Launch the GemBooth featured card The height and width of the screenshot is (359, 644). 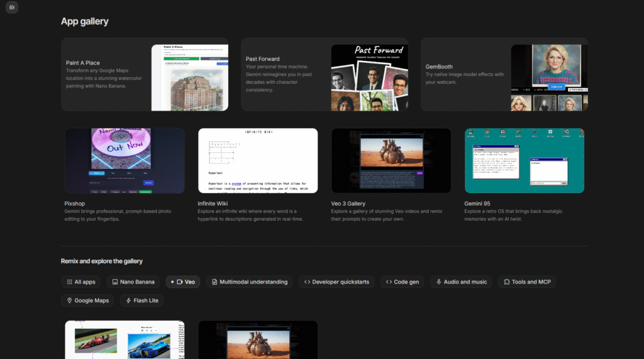tap(504, 74)
